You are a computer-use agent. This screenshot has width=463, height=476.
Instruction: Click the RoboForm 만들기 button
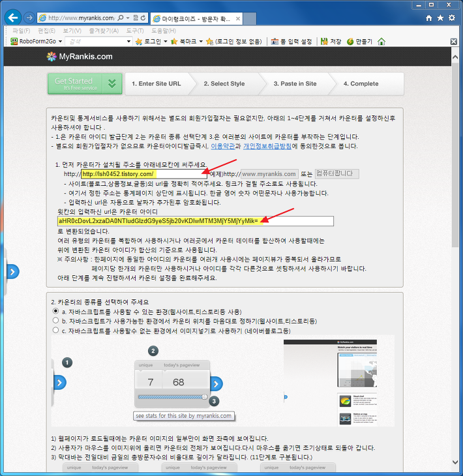tap(359, 41)
